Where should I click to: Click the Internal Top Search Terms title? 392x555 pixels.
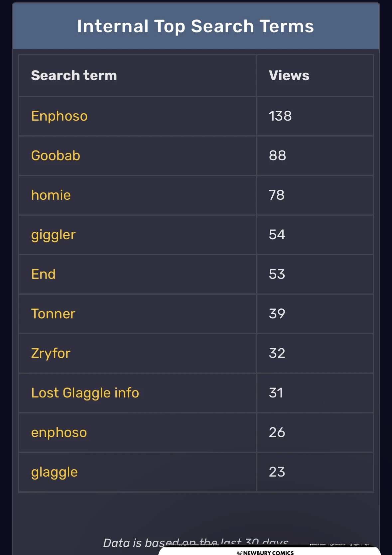point(196,26)
